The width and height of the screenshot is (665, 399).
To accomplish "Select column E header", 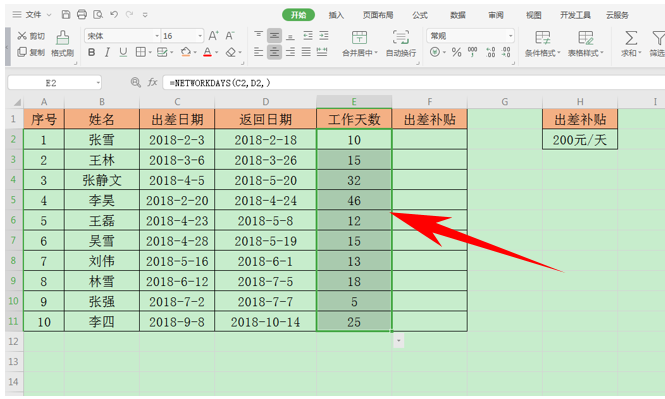I will (354, 102).
